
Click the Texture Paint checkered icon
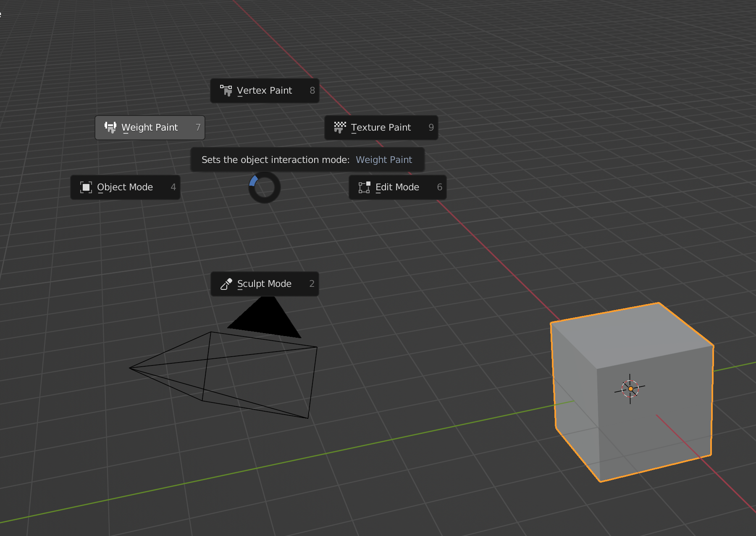[x=340, y=127]
